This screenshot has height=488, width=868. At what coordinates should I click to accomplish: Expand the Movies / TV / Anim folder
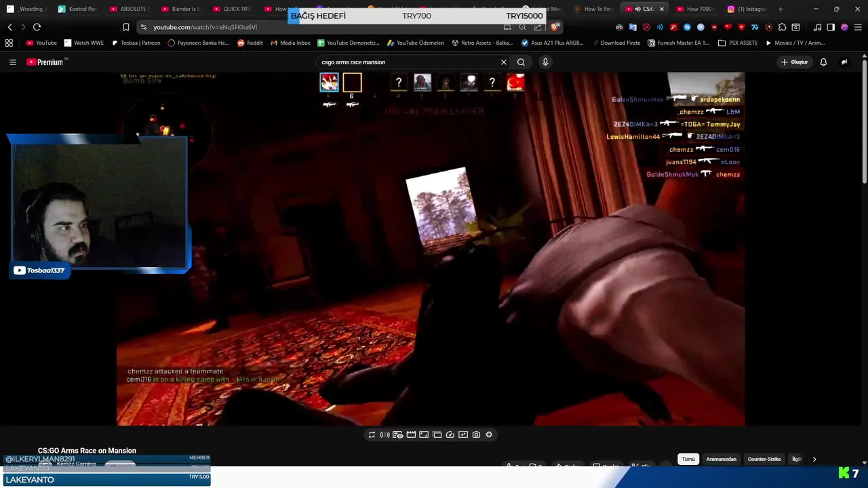click(795, 43)
